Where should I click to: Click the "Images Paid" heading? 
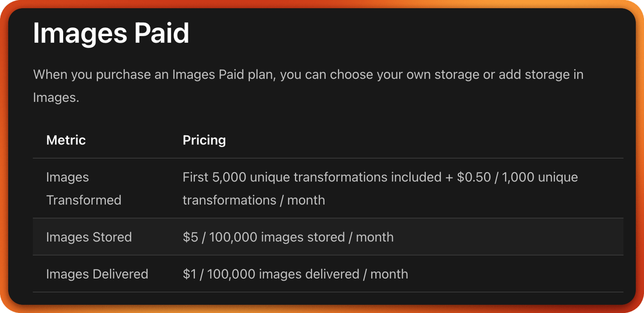coord(111,33)
